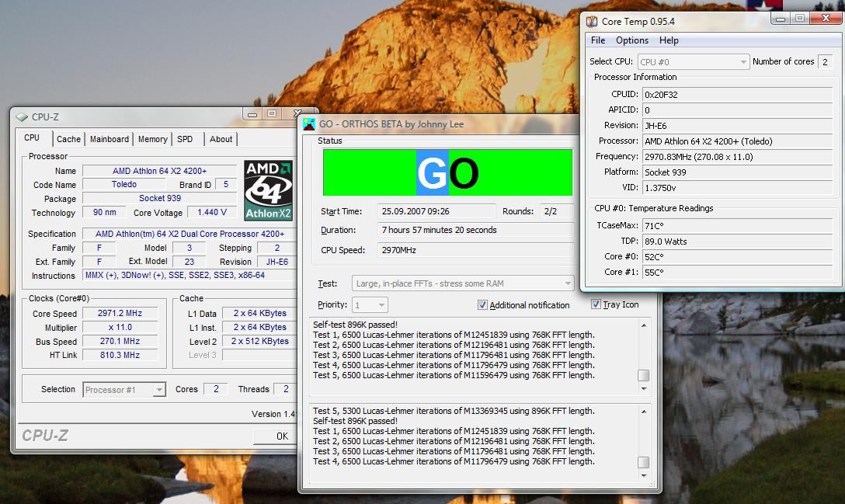Viewport: 845px width, 504px height.
Task: Click the upper log scroll-down arrow
Action: [643, 388]
